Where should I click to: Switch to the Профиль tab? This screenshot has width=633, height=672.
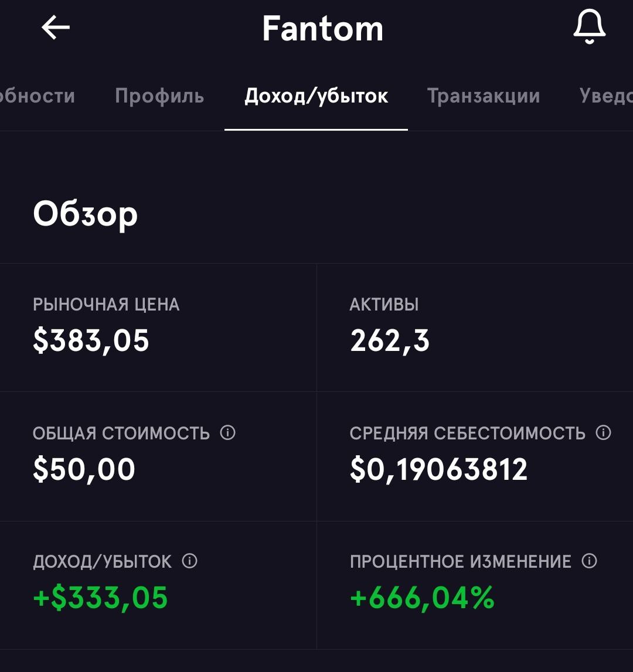(x=159, y=96)
